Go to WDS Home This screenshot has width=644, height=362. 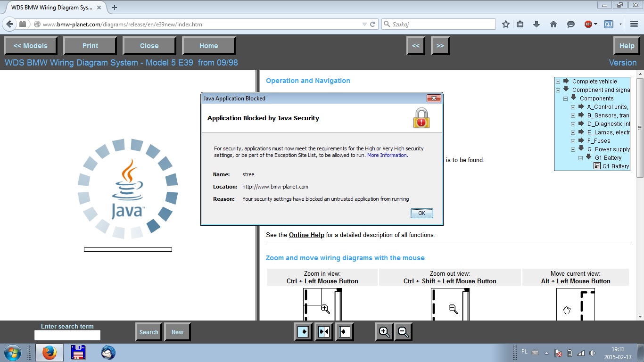[x=209, y=46]
